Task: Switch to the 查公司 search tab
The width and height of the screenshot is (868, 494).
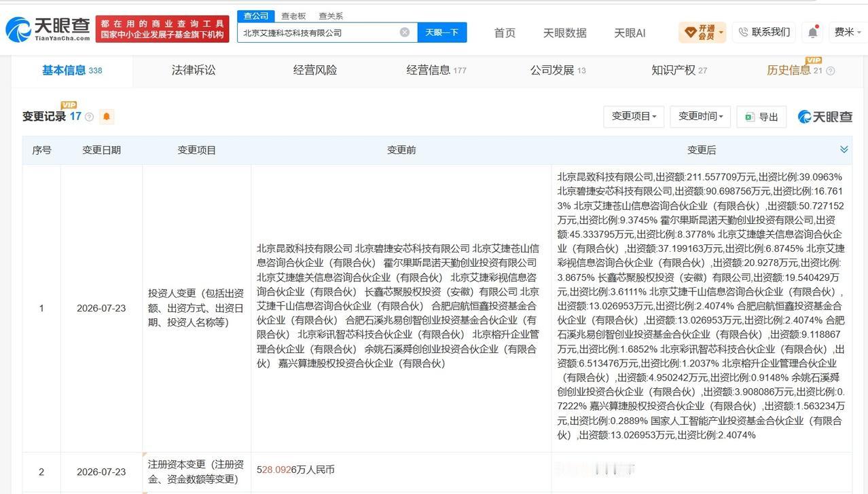Action: coord(256,16)
